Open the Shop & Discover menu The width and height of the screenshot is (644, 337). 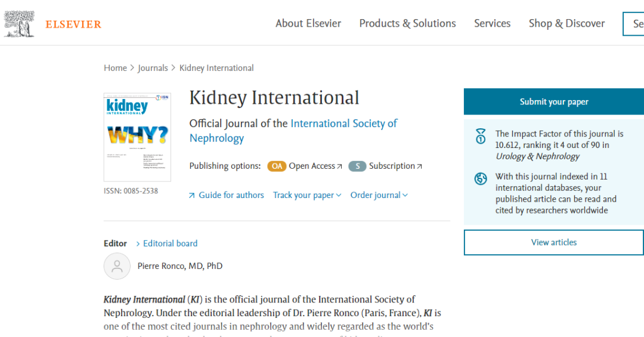point(566,23)
